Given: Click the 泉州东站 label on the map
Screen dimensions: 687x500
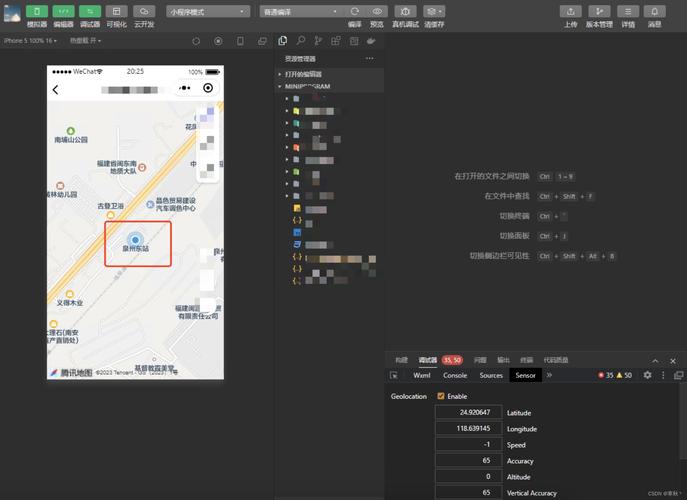Looking at the screenshot, I should (135, 248).
